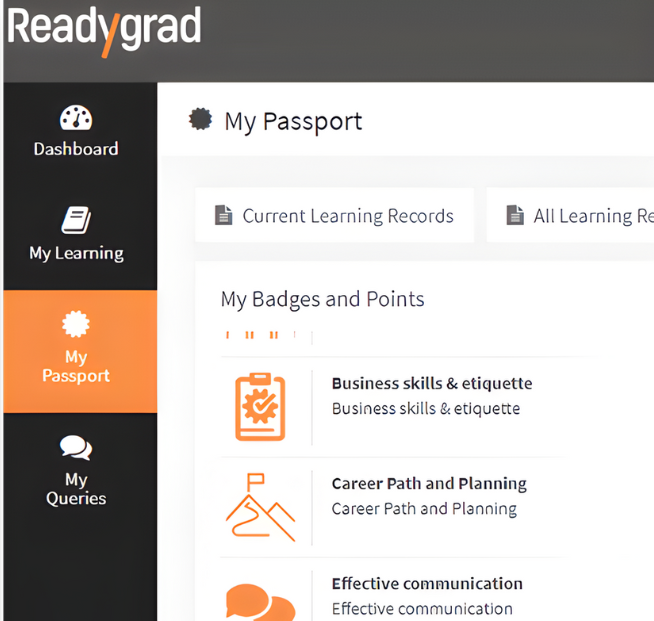
Task: Click the Current Learning Records document icon
Action: click(224, 215)
